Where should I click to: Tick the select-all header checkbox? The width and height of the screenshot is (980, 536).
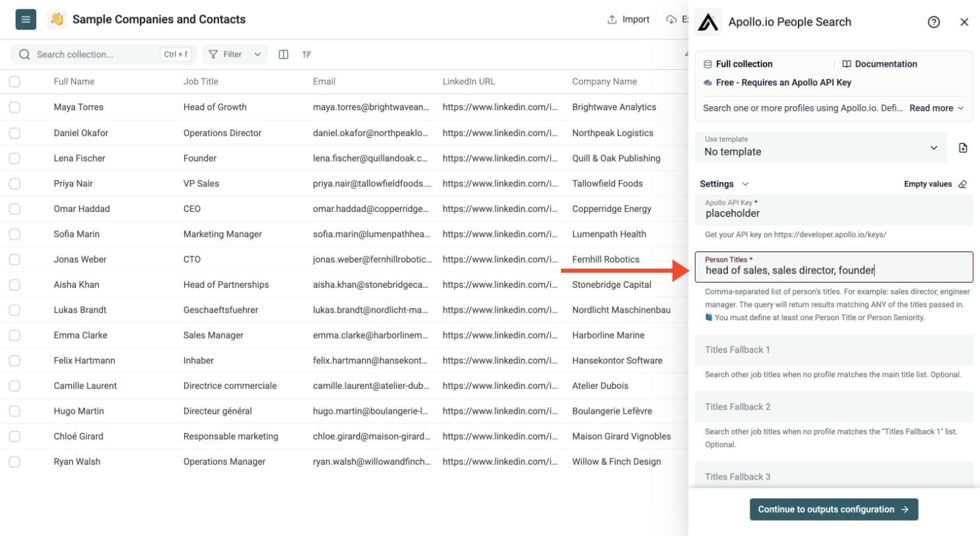(x=15, y=82)
